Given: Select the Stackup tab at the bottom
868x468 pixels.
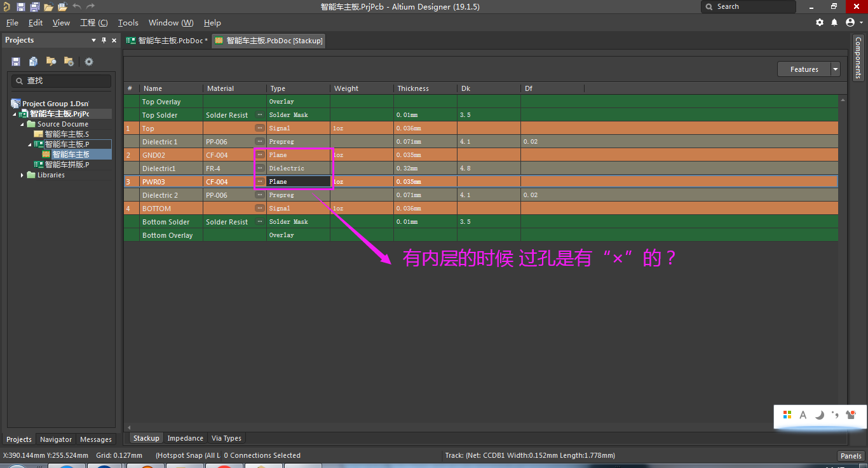Looking at the screenshot, I should 146,438.
